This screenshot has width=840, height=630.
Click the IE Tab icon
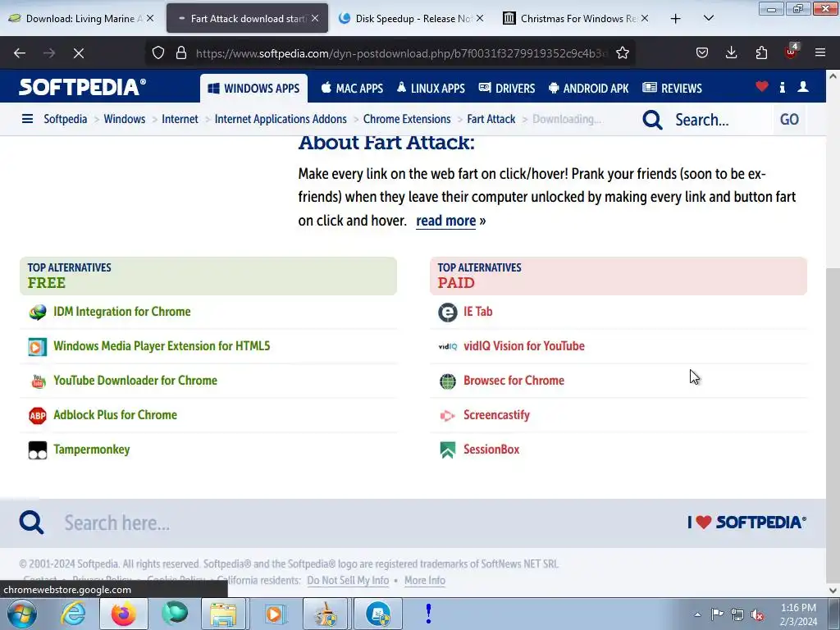pyautogui.click(x=447, y=313)
